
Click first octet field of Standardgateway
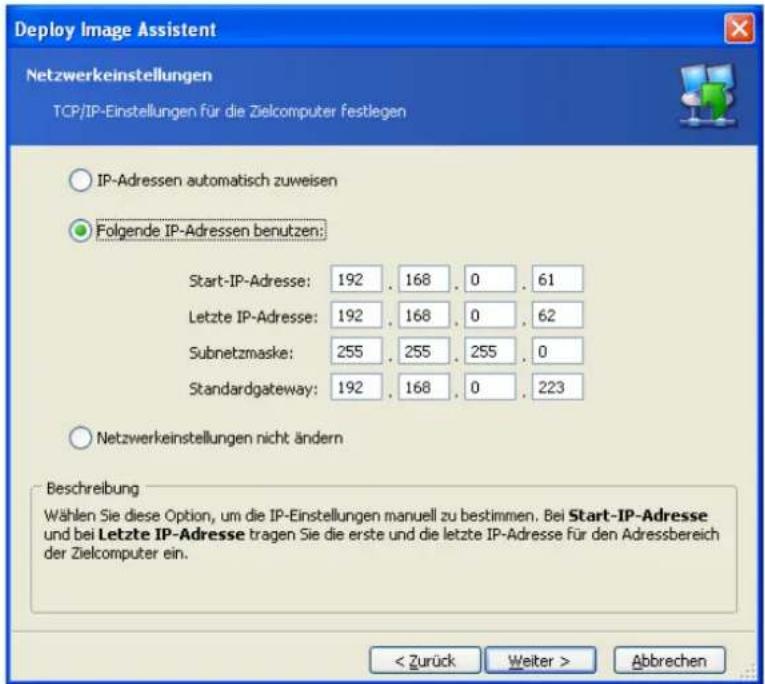(x=356, y=387)
